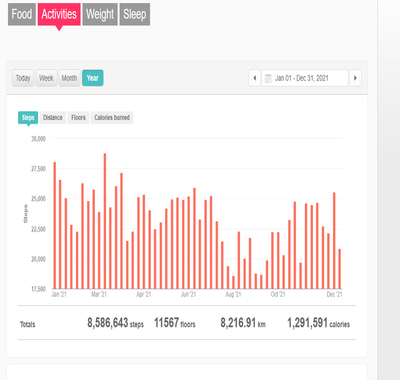This screenshot has height=380, width=400.
Task: Click the Mar '21 axis label
Action: click(x=99, y=294)
